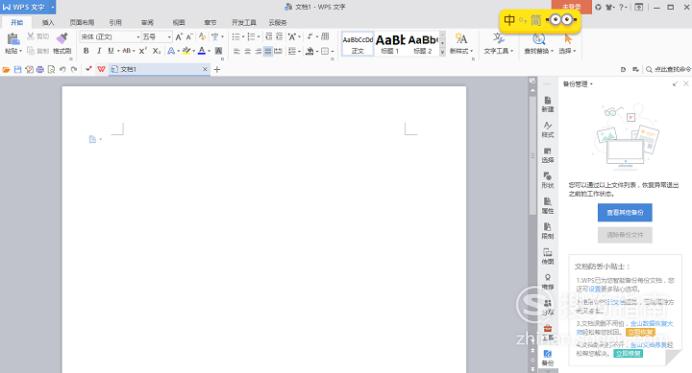
Task: Expand the styles gallery scroll arrow
Action: click(442, 53)
